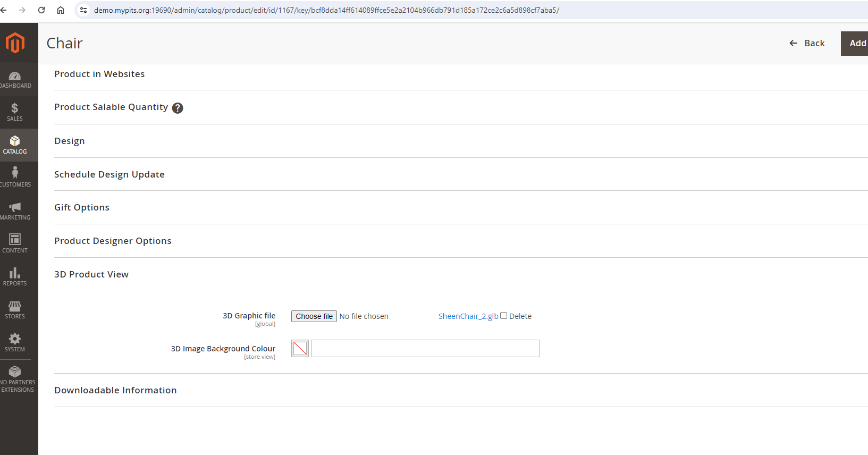Click the 3D Image Background Colour field
This screenshot has width=868, height=455.
tap(425, 349)
